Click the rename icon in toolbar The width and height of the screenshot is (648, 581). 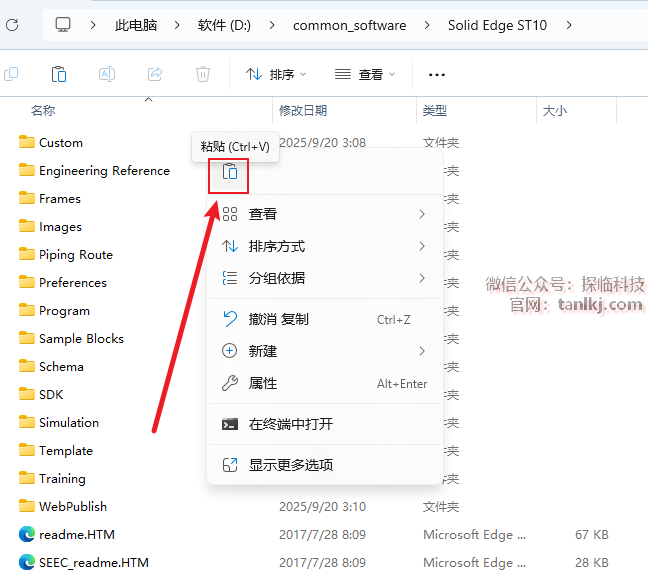coord(107,74)
